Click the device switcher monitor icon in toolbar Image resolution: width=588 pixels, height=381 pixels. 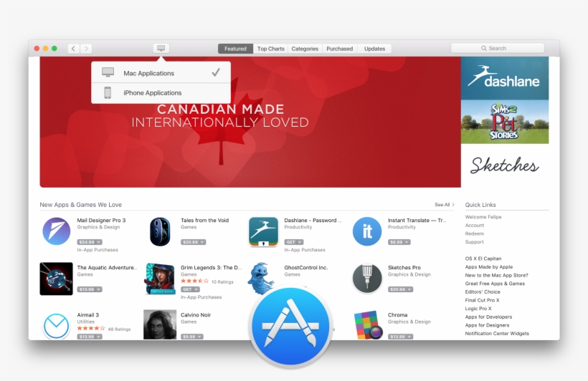click(161, 48)
